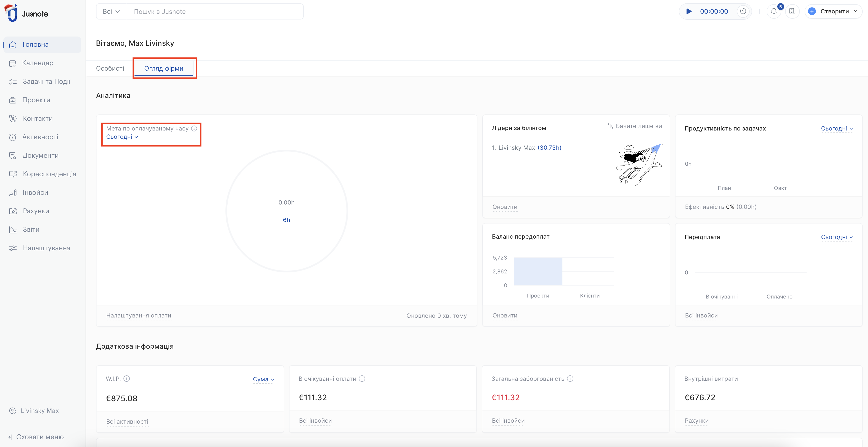Viewport: 868px width, 447px height.
Task: Click the €676.72 internal expenses amount
Action: coord(700,398)
